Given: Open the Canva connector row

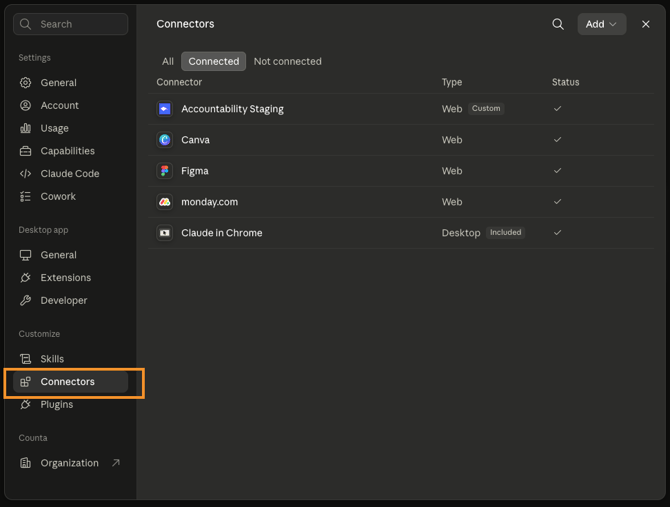Looking at the screenshot, I should (x=401, y=140).
